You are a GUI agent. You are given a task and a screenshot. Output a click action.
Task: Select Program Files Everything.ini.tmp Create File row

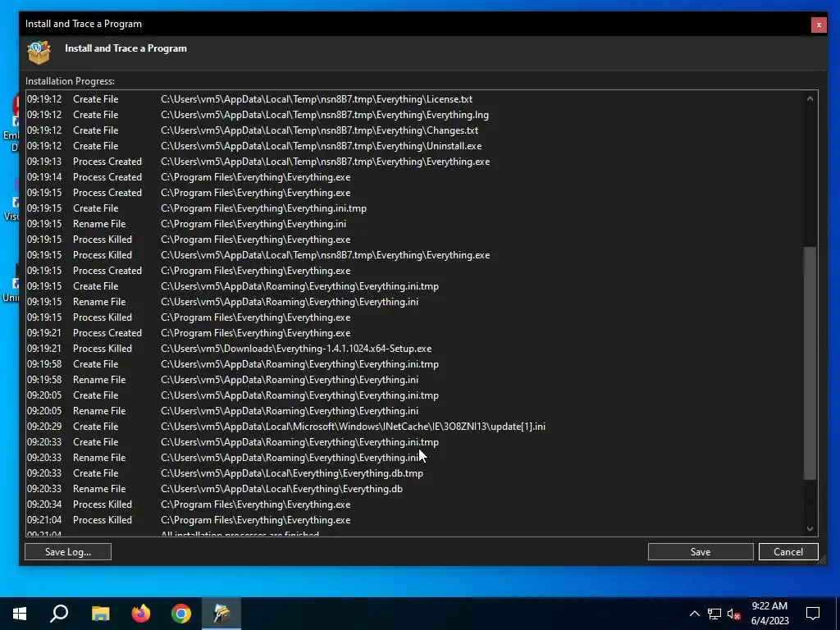pyautogui.click(x=414, y=208)
